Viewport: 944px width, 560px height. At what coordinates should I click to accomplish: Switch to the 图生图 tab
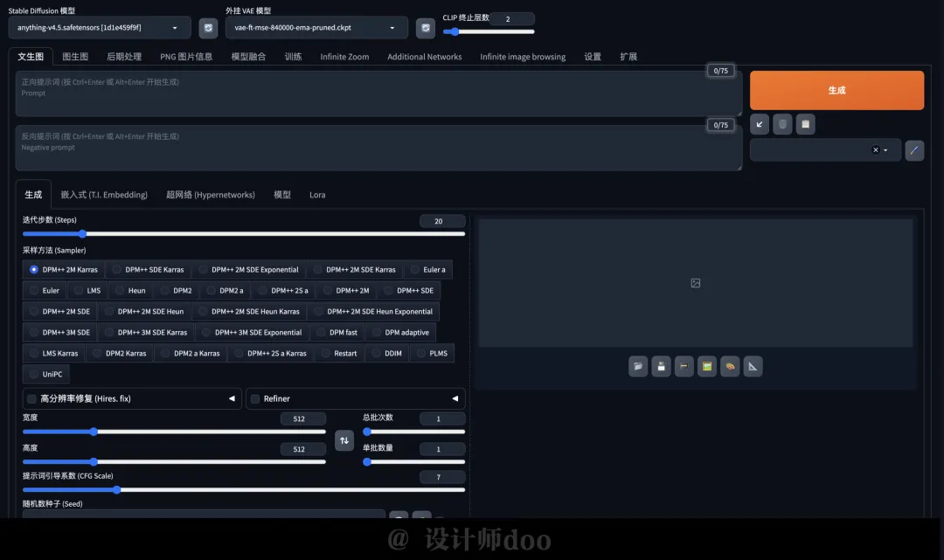pos(75,57)
